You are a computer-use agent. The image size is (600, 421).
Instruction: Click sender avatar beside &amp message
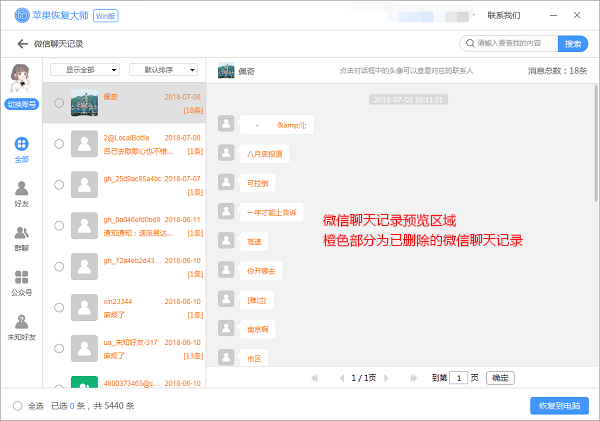pos(226,124)
